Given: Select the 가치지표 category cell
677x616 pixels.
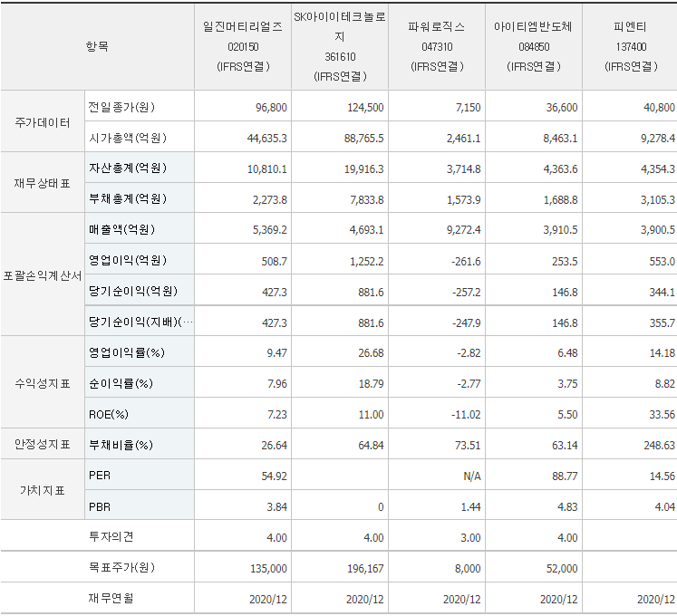Looking at the screenshot, I should 43,490.
